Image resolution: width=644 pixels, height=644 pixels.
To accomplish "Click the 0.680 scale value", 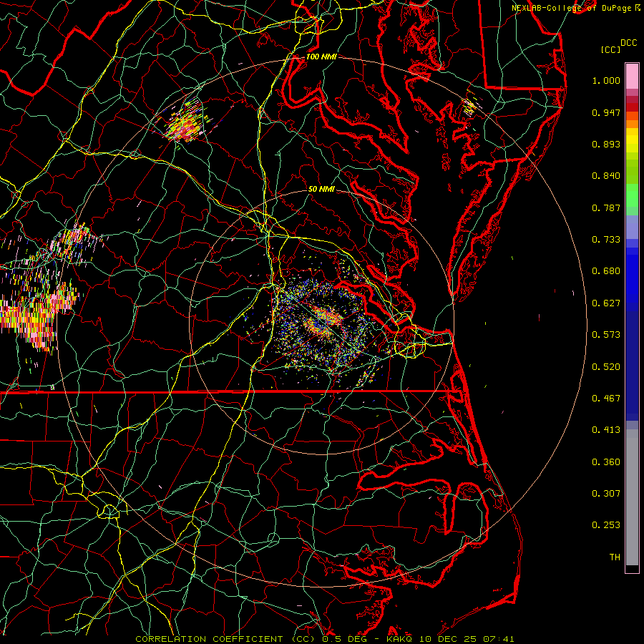I will point(606,271).
